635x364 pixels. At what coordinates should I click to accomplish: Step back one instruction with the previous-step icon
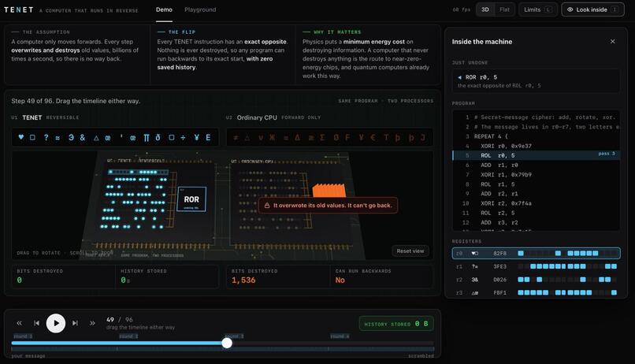click(x=36, y=323)
